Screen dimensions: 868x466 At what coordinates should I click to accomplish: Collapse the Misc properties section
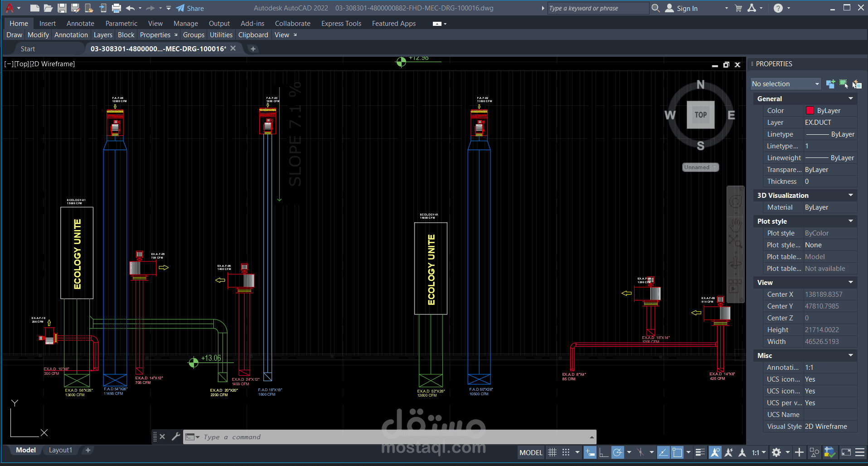click(851, 355)
